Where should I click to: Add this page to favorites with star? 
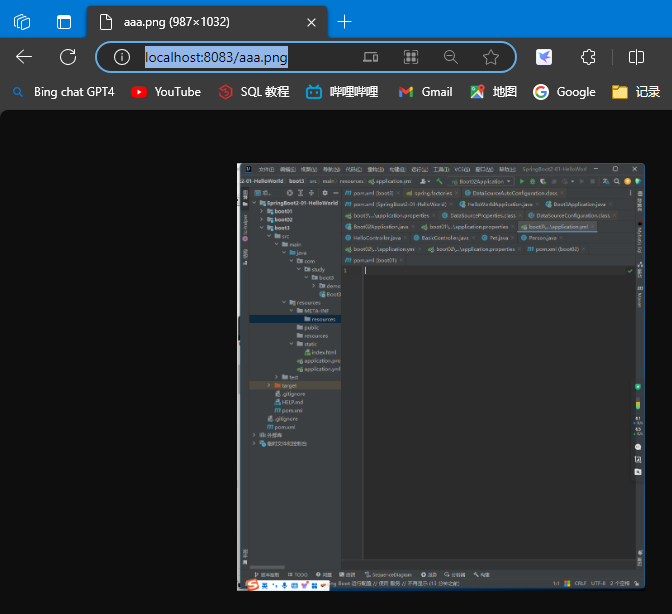click(491, 57)
